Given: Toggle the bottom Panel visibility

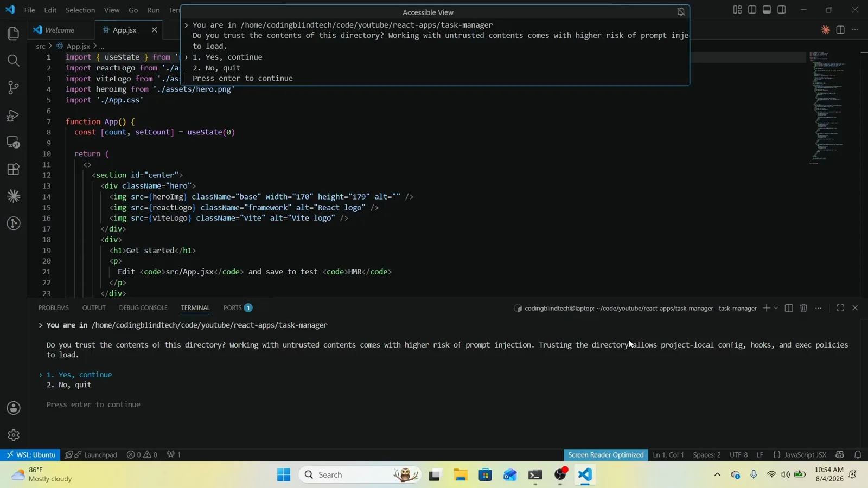Looking at the screenshot, I should 767,10.
